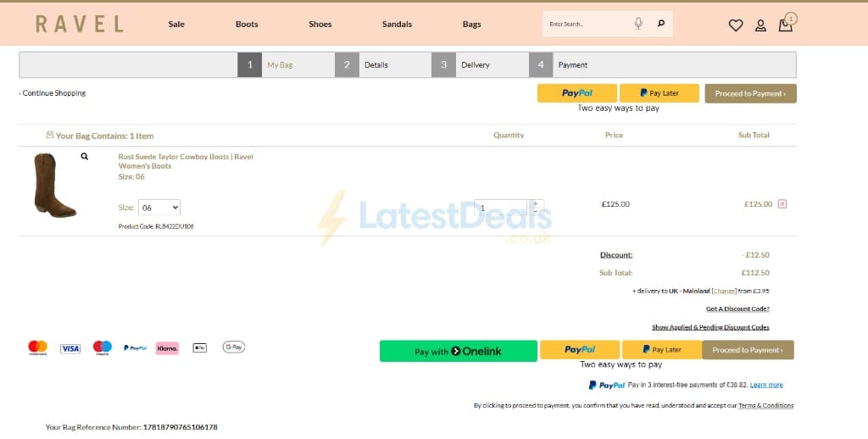Viewport: 868px width, 439px height.
Task: Click the RAVEL logo
Action: (79, 24)
